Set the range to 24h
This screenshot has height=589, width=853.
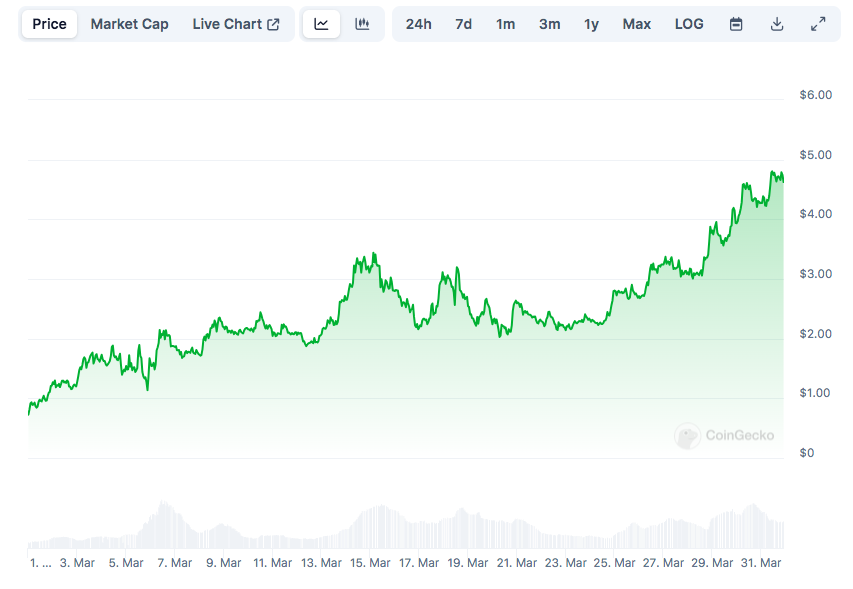[418, 24]
